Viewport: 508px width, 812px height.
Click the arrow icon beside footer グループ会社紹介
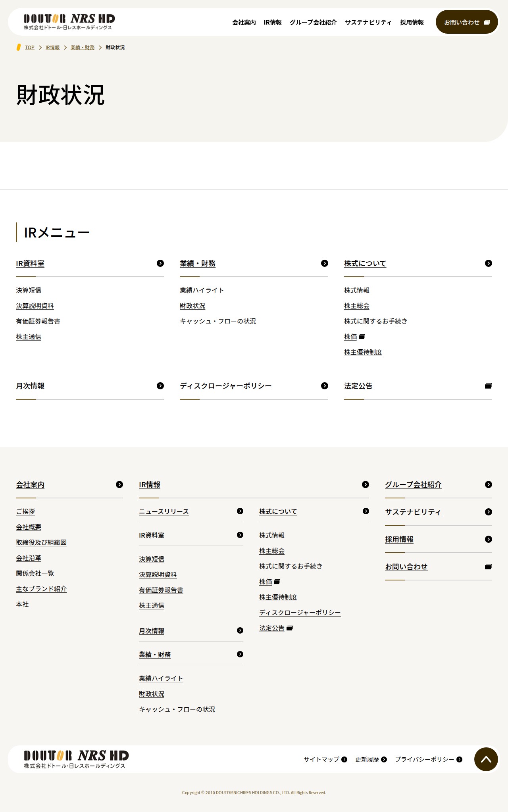pos(489,485)
